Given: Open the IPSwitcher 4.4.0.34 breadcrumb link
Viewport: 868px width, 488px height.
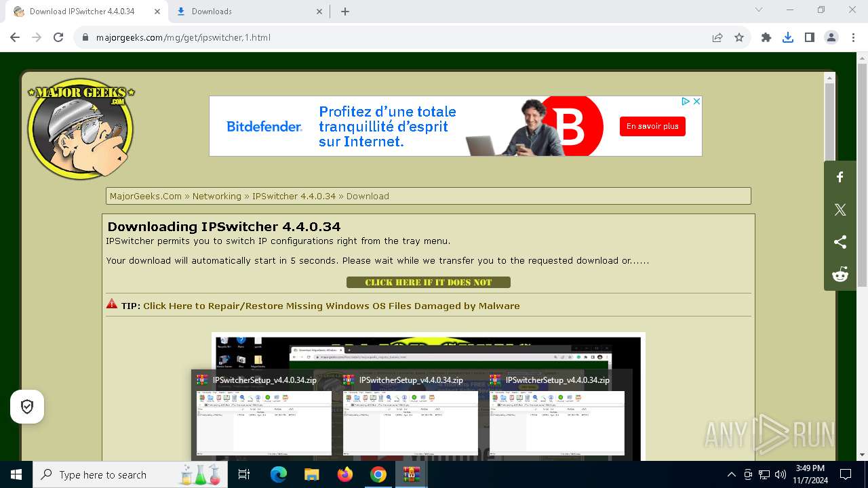Looking at the screenshot, I should click(x=294, y=196).
